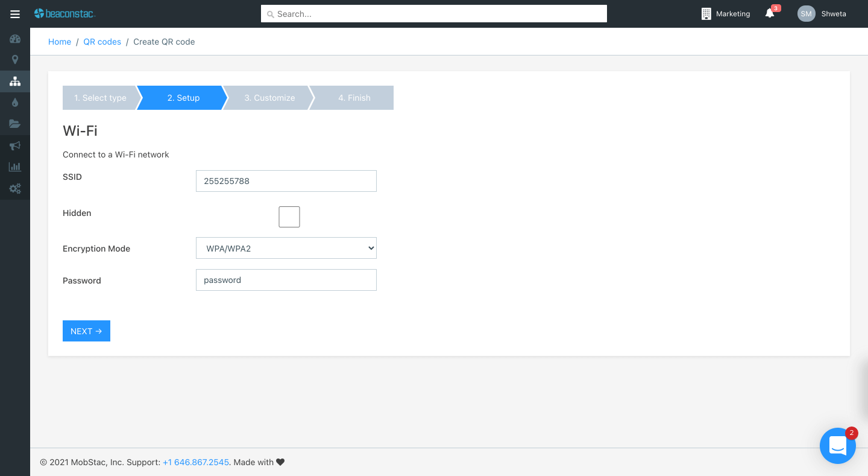Open the hamburger menu in top bar

coord(15,14)
